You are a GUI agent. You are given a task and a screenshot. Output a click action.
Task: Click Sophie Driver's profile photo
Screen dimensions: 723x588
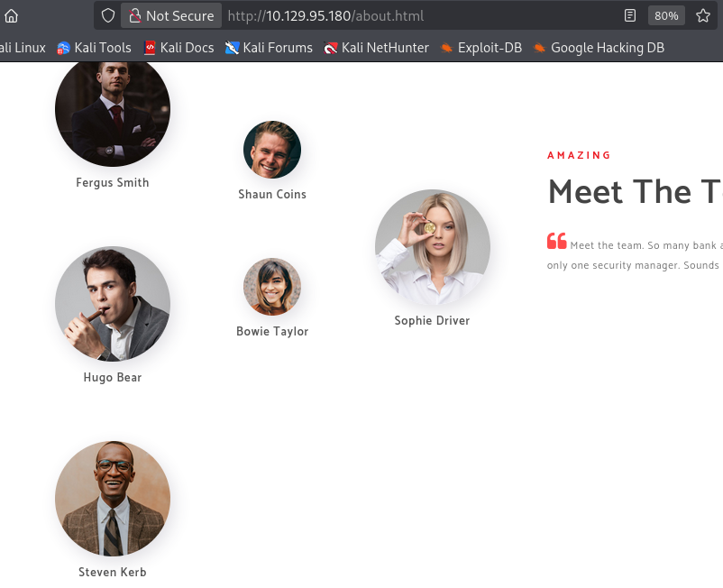(x=433, y=247)
